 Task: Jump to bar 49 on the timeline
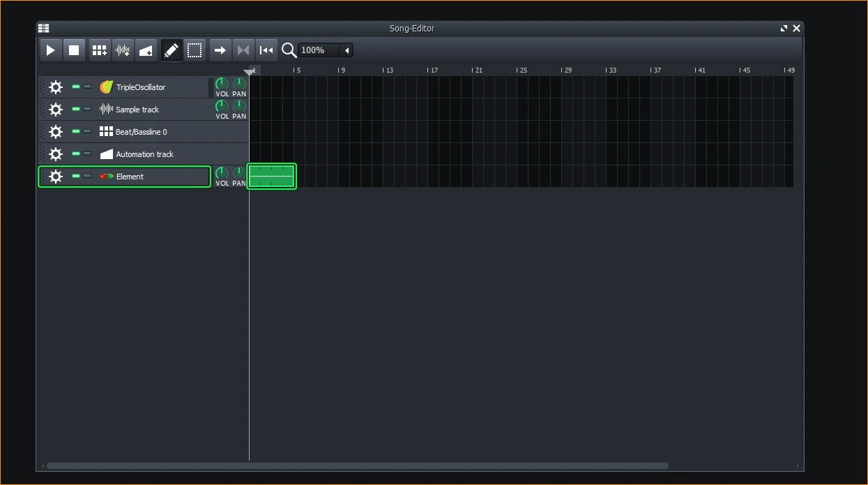tap(790, 70)
